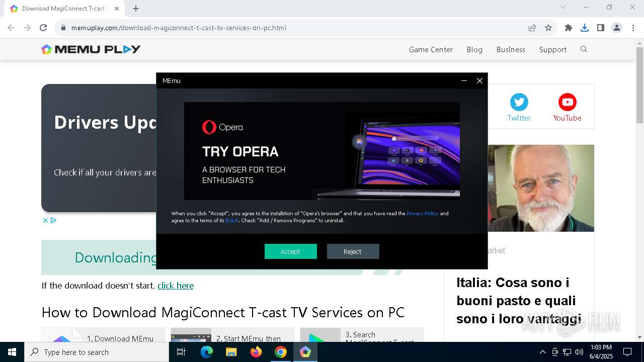Go forward in browser history

coord(27,28)
